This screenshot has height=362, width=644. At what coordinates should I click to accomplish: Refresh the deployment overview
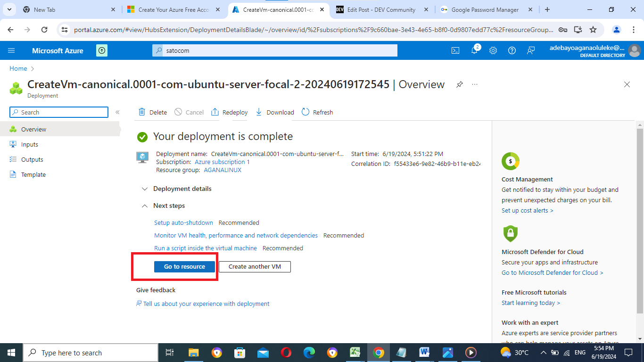(317, 112)
